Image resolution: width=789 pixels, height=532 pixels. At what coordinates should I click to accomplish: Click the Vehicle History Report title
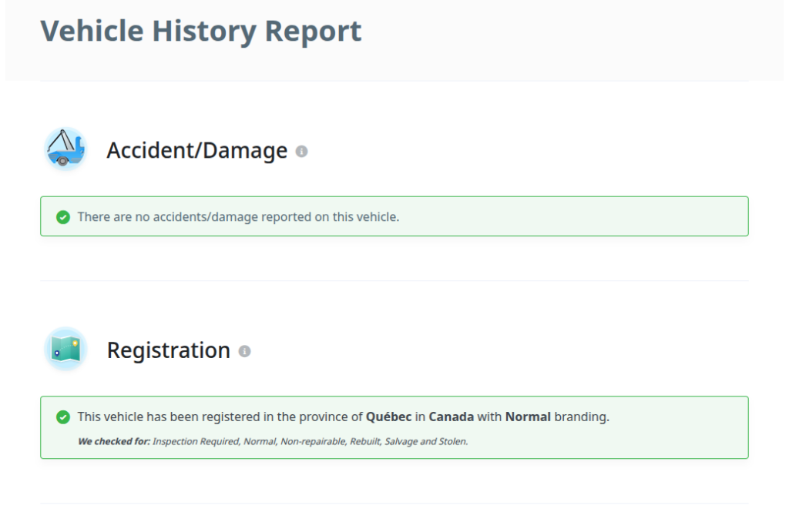(x=201, y=32)
